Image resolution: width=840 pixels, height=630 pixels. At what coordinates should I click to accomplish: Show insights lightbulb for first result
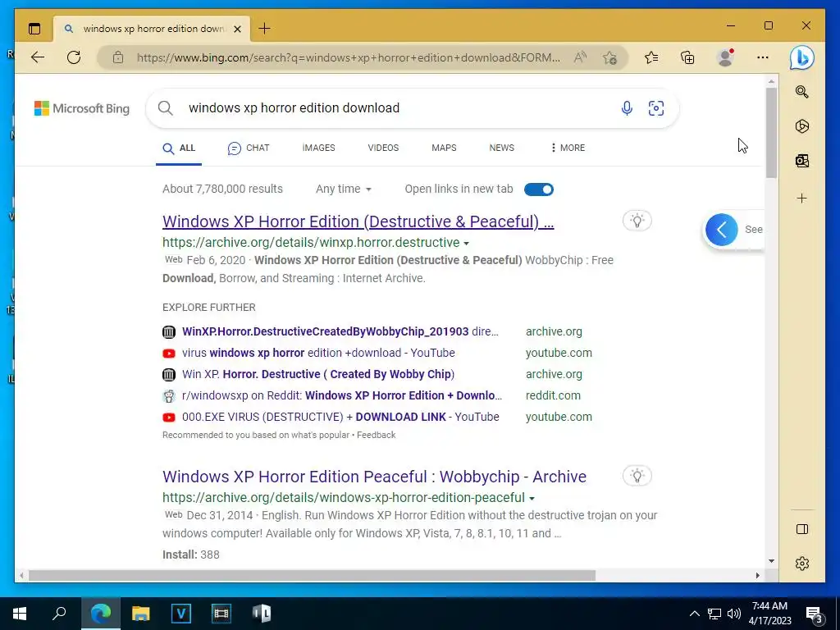(x=637, y=221)
